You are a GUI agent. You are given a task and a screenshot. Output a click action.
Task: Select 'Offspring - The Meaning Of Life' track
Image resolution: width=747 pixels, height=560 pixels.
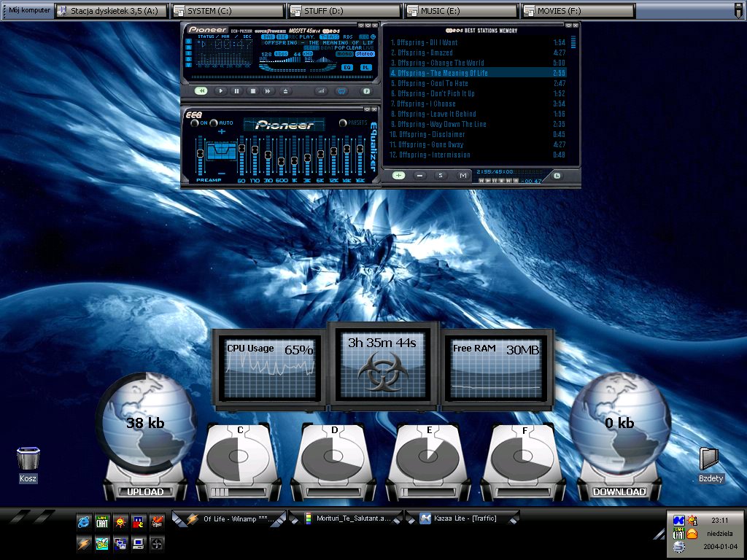(478, 73)
